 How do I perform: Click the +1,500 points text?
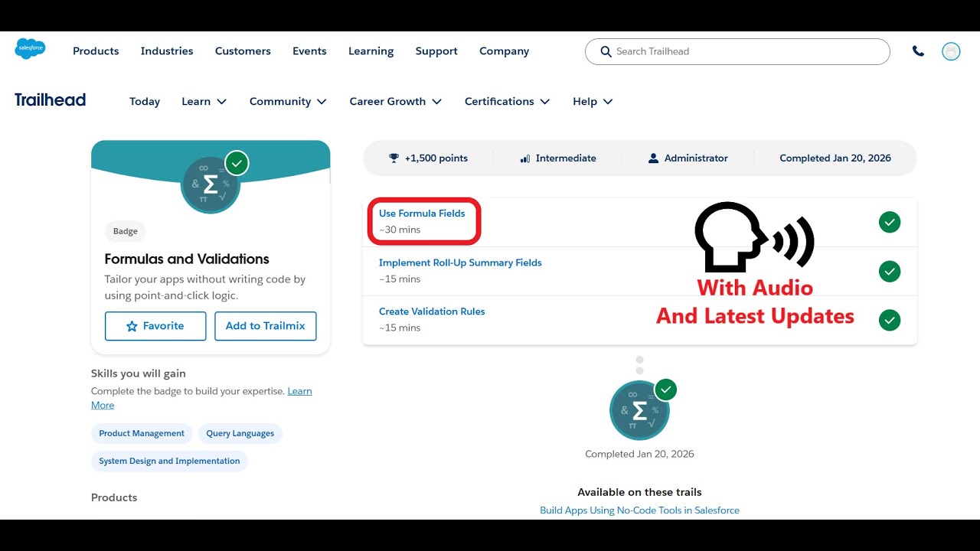click(436, 158)
